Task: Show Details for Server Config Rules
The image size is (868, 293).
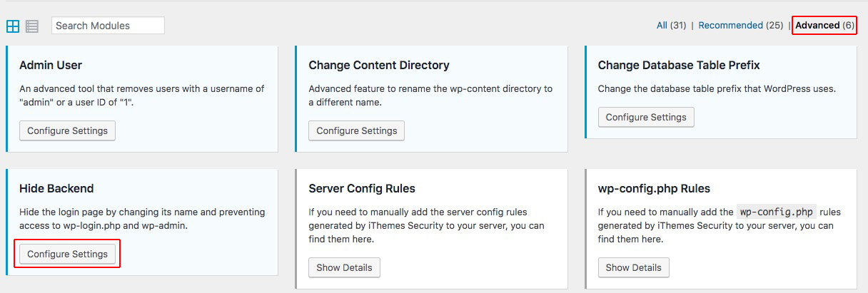Action: pyautogui.click(x=344, y=268)
